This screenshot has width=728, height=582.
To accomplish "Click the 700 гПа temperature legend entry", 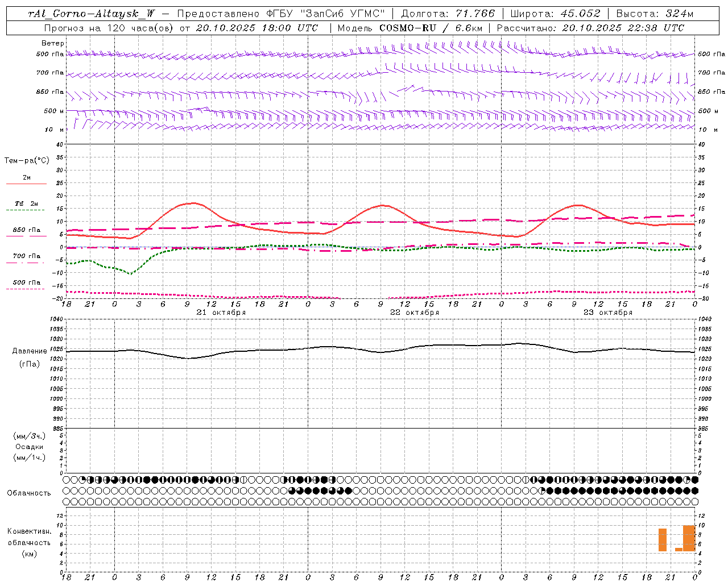I will 27,256.
